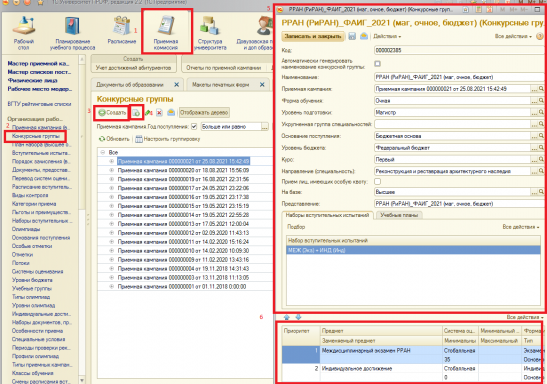This screenshot has height=384, width=547.
Task: Switch to Макеты печатных форм tab
Action: click(x=220, y=85)
